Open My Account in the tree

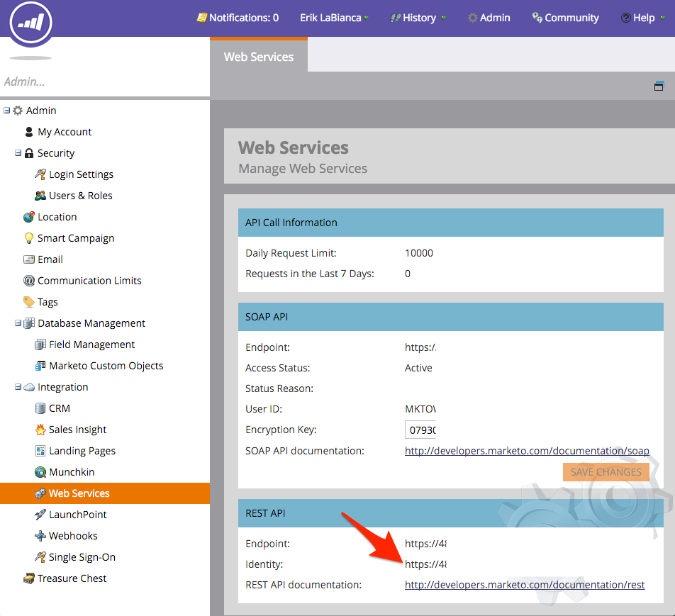click(65, 132)
